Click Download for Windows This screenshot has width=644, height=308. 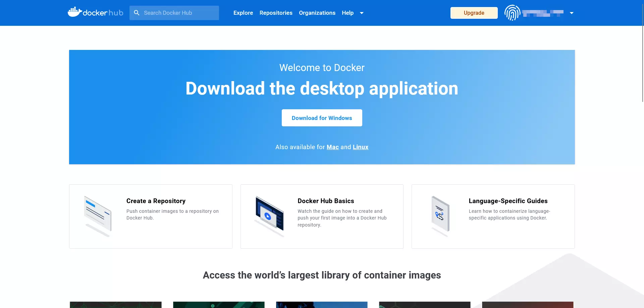point(322,118)
